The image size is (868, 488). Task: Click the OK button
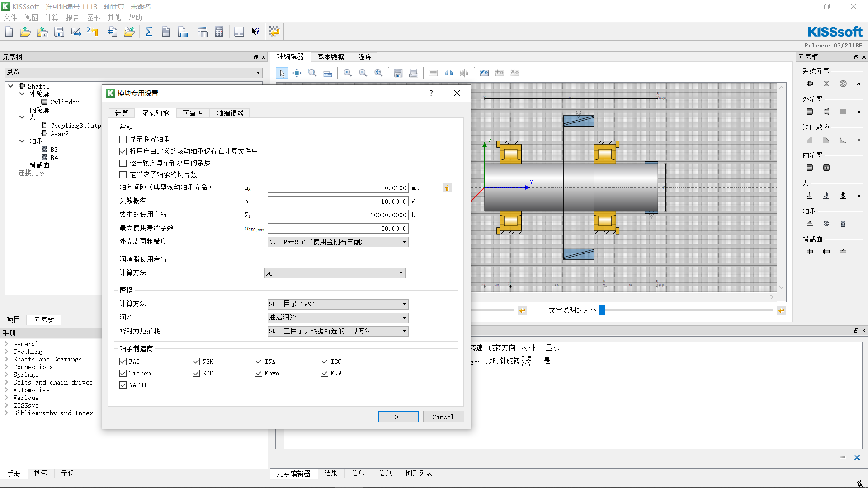tap(398, 417)
